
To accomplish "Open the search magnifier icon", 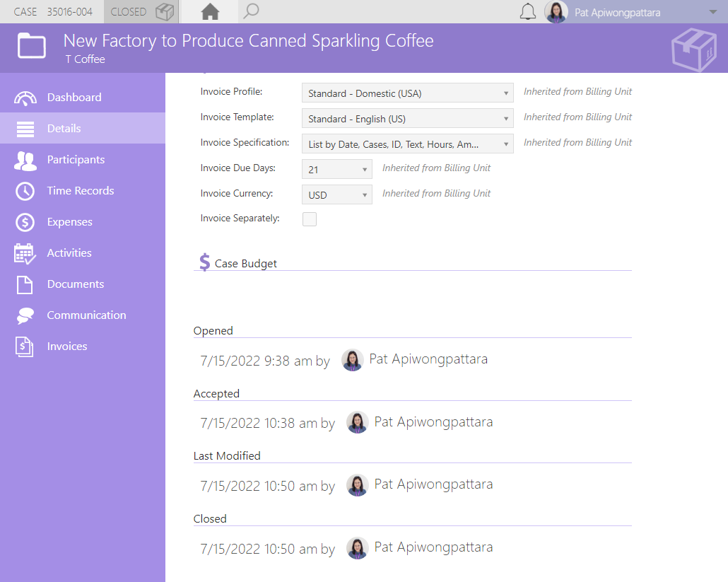I will (x=251, y=11).
